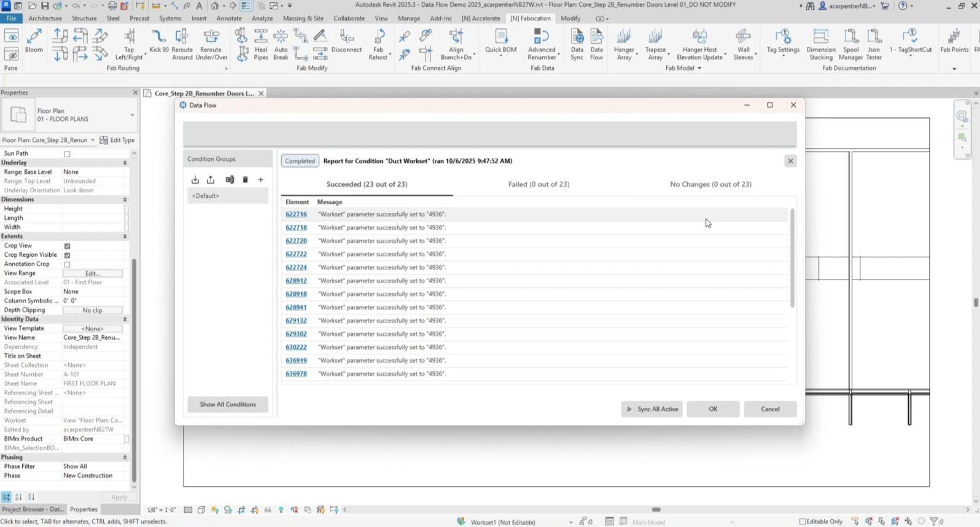This screenshot has height=527, width=980.
Task: Open the Data Flow tool in ribbon
Action: [x=596, y=44]
